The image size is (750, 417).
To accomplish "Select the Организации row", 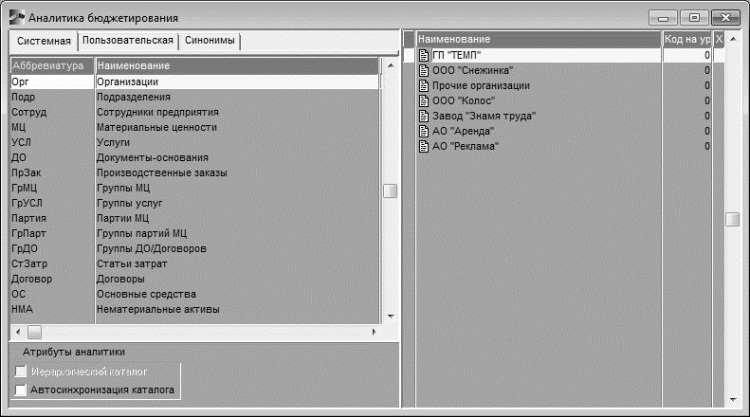I will (195, 82).
